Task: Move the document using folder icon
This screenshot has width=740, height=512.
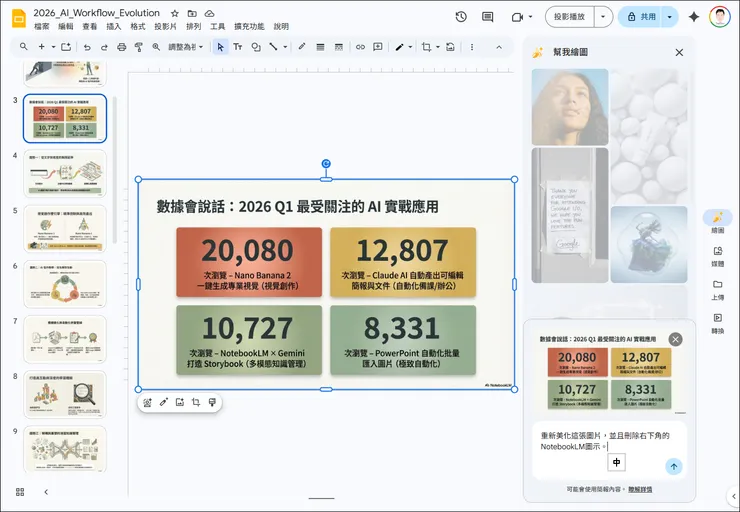Action: [x=192, y=13]
